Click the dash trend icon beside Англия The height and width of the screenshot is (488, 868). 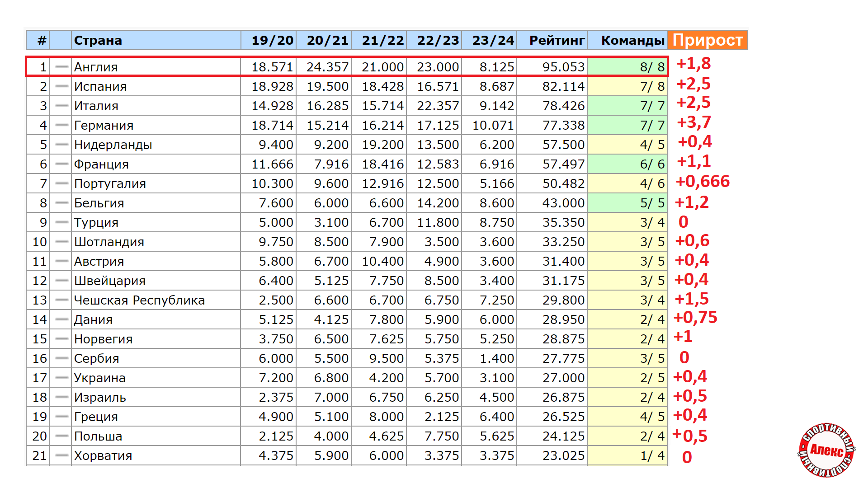pos(61,67)
